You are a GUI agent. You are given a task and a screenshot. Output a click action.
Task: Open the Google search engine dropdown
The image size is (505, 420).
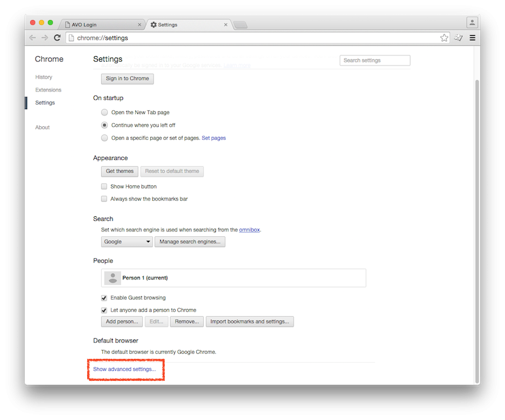(x=126, y=242)
